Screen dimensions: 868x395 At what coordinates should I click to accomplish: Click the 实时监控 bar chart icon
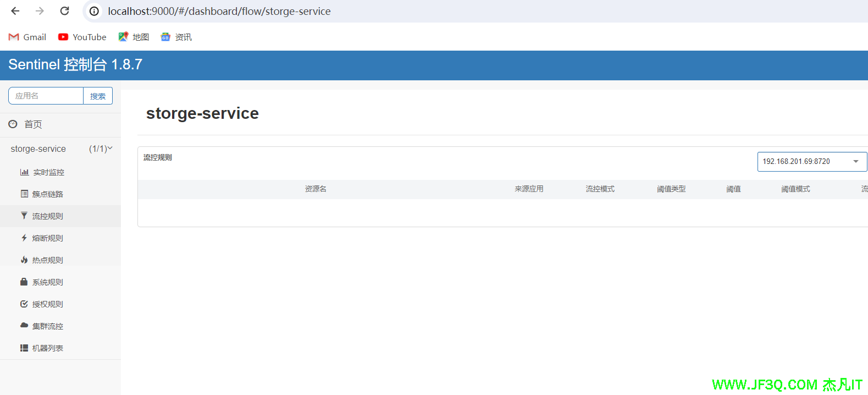pos(24,172)
